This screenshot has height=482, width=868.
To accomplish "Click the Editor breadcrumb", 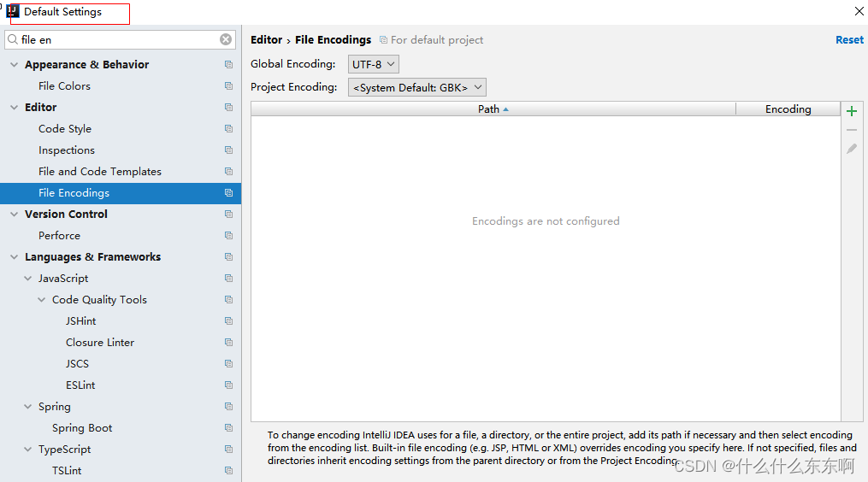I will (x=266, y=40).
